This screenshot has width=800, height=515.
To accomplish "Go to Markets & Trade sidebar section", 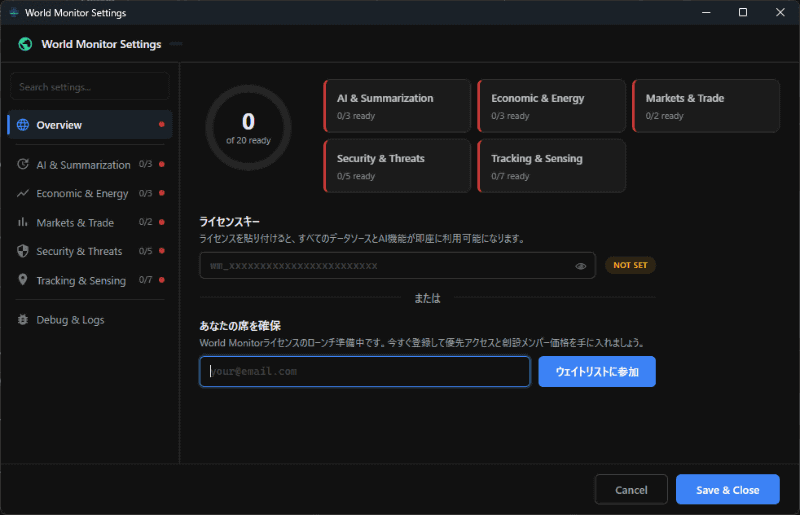I will [90, 222].
